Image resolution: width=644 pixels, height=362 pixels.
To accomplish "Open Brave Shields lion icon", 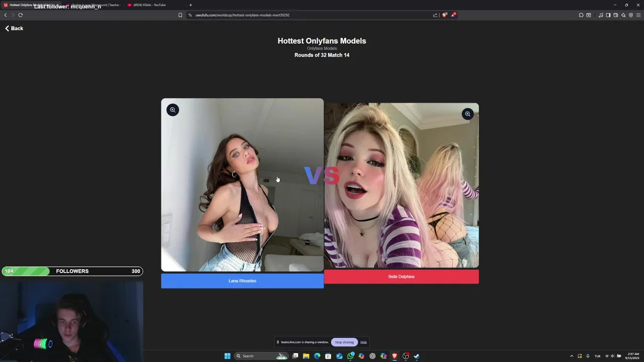I will 444,15.
